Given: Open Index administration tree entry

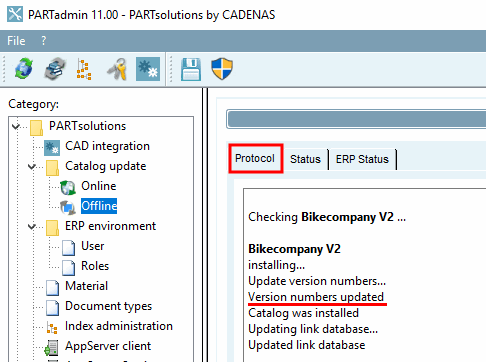Looking at the screenshot, I should pos(119,326).
